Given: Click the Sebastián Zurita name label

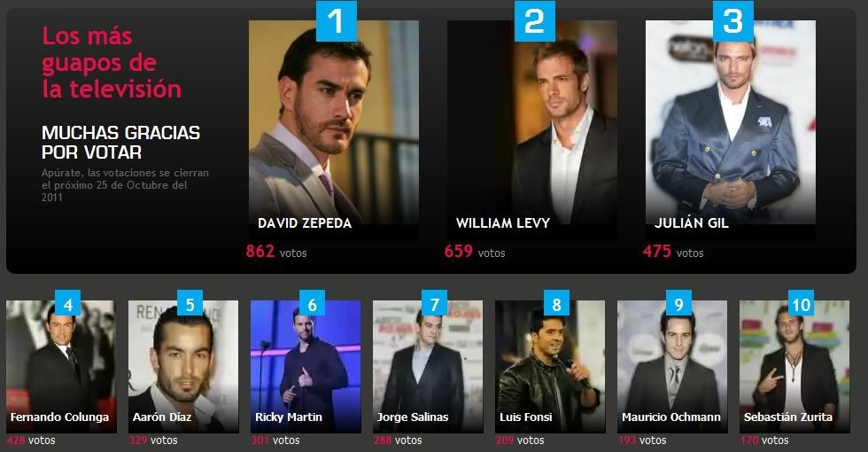Looking at the screenshot, I should click(x=787, y=417).
